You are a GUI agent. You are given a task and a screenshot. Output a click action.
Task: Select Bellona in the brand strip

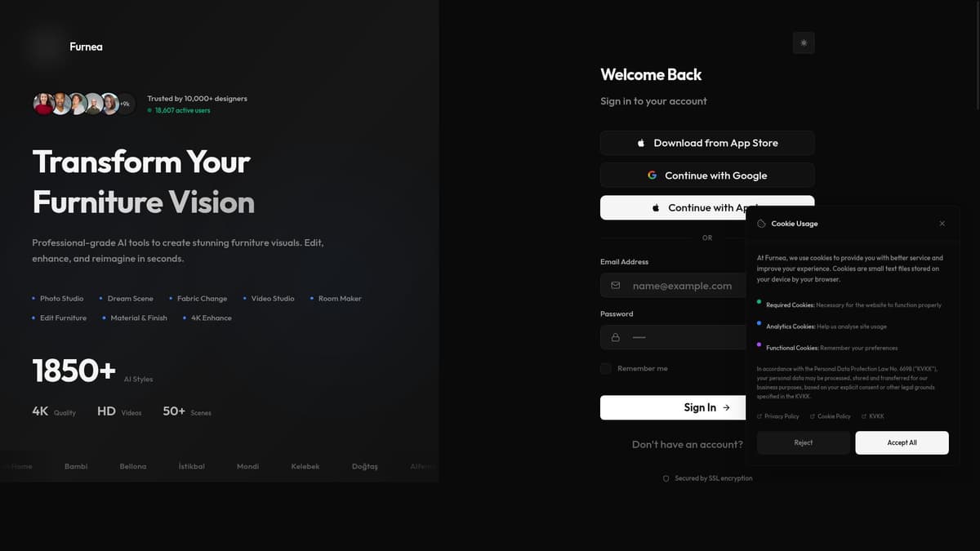133,466
